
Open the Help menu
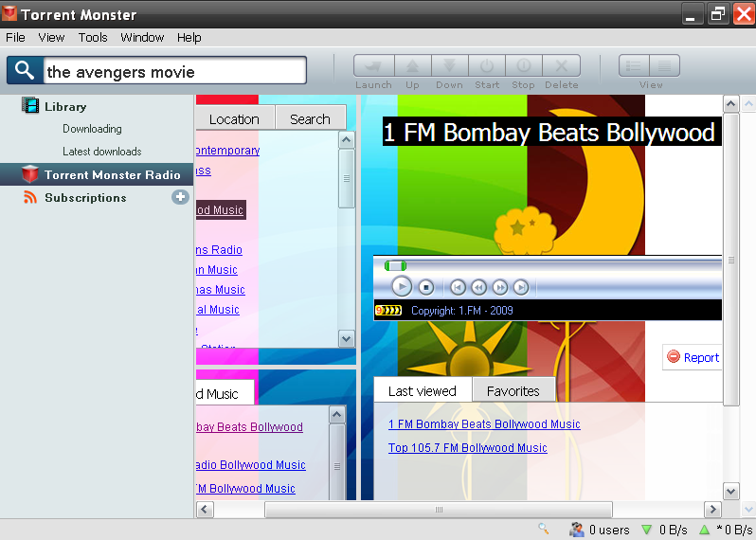pos(189,38)
